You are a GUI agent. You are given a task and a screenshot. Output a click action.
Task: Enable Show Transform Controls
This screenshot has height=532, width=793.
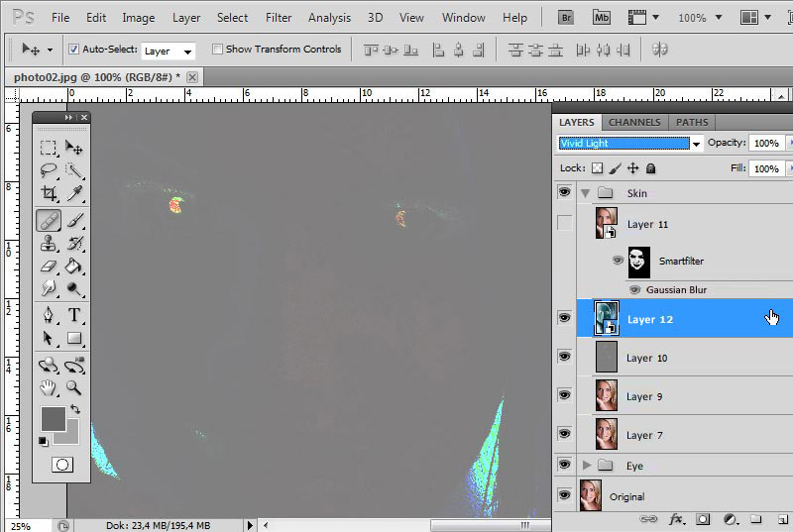point(217,50)
